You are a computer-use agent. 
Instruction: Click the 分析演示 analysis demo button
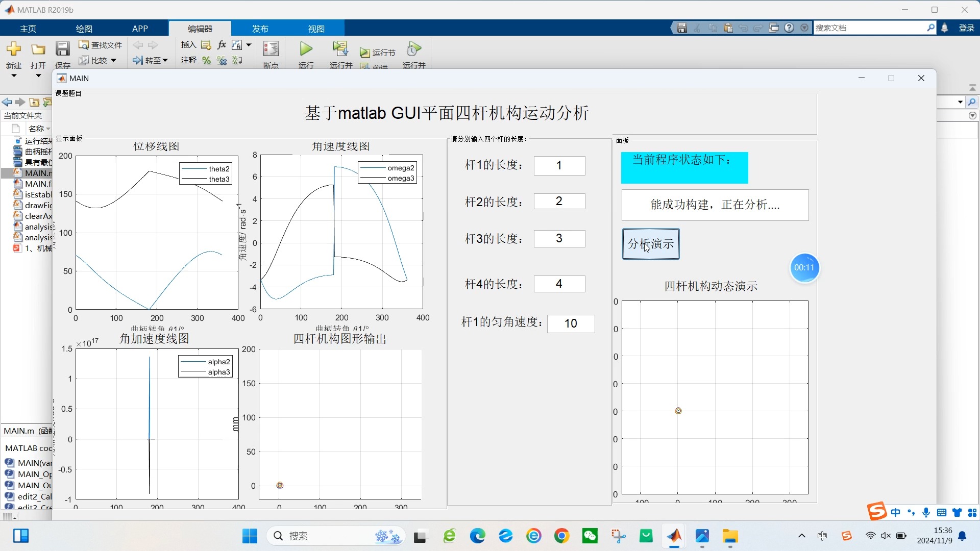pos(651,244)
